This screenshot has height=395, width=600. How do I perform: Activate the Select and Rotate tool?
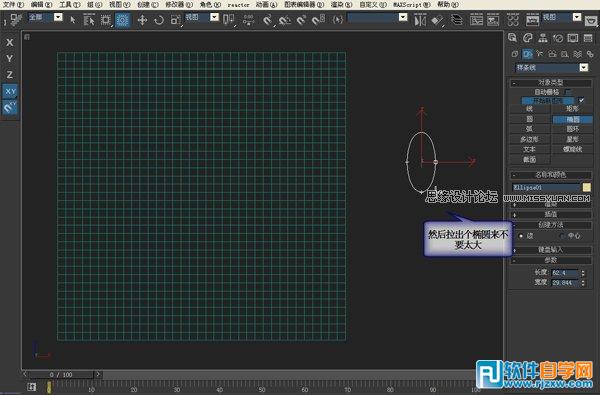click(159, 20)
